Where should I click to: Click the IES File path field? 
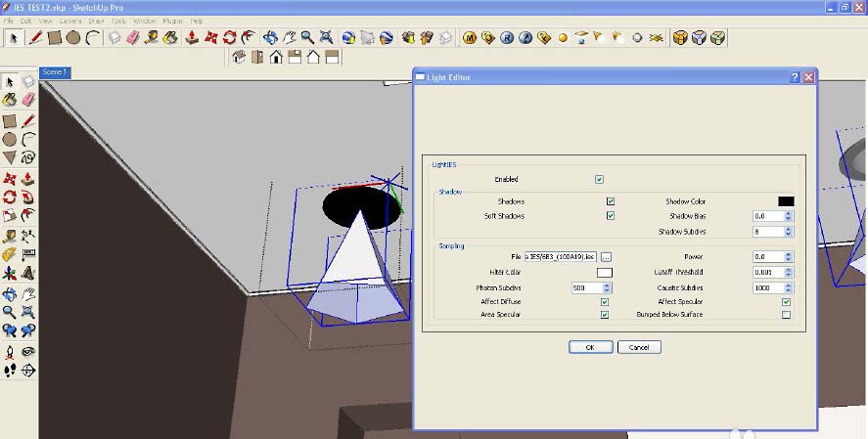coord(560,257)
